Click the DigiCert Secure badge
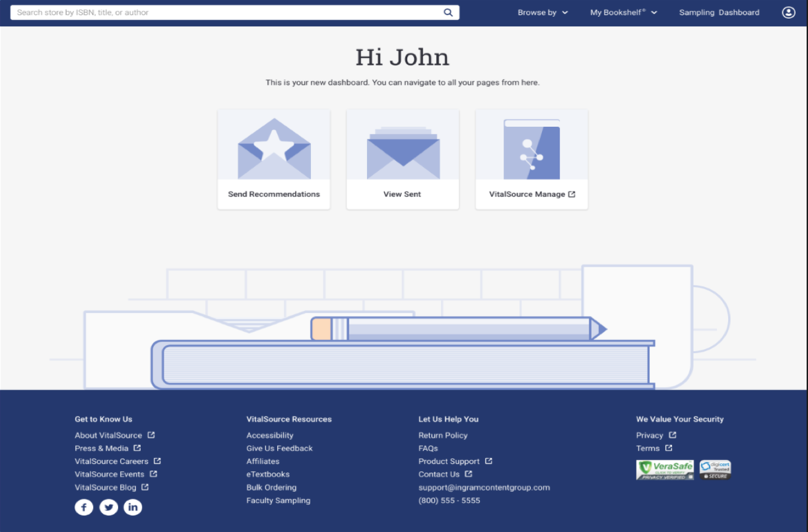Viewport: 808px width, 532px height. click(x=715, y=469)
